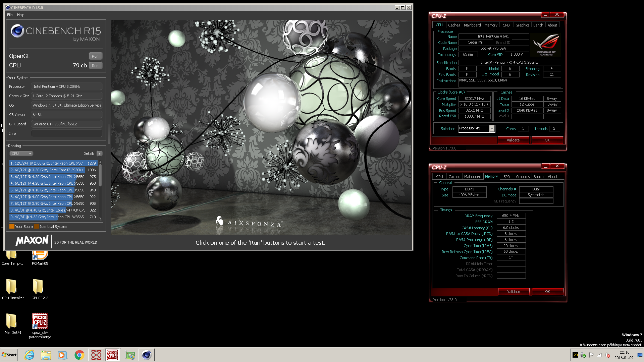This screenshot has width=644, height=362.
Task: Click Core Speed value 5202.7 MHz
Action: point(474,99)
